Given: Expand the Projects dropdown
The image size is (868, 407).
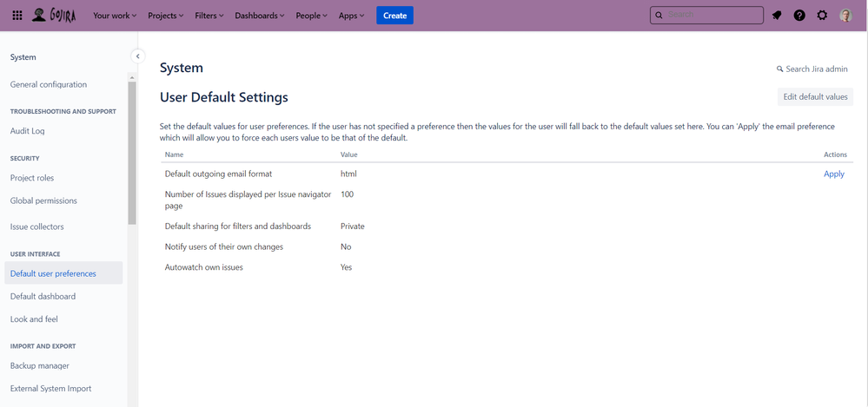Looking at the screenshot, I should pos(165,16).
